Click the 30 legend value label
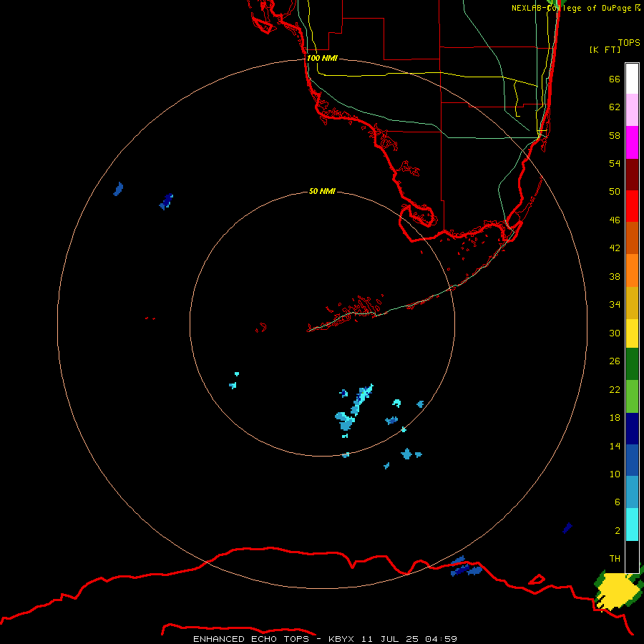The height and width of the screenshot is (644, 644). (615, 333)
